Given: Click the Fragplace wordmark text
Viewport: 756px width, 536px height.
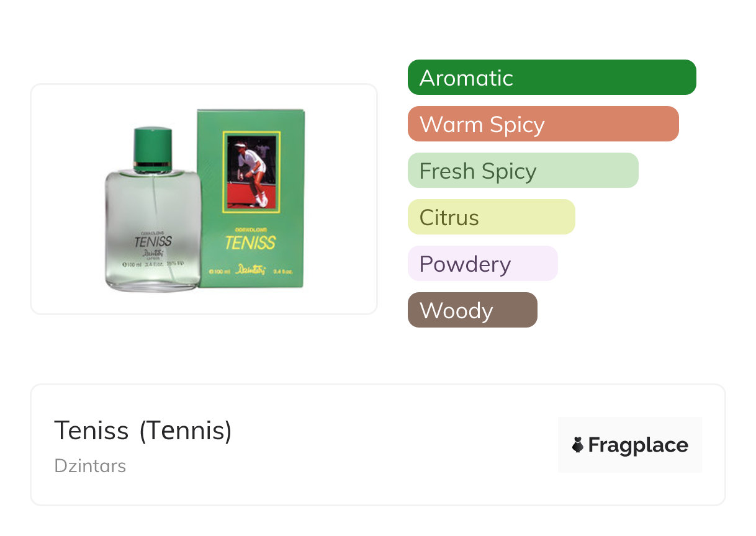Looking at the screenshot, I should 638,445.
